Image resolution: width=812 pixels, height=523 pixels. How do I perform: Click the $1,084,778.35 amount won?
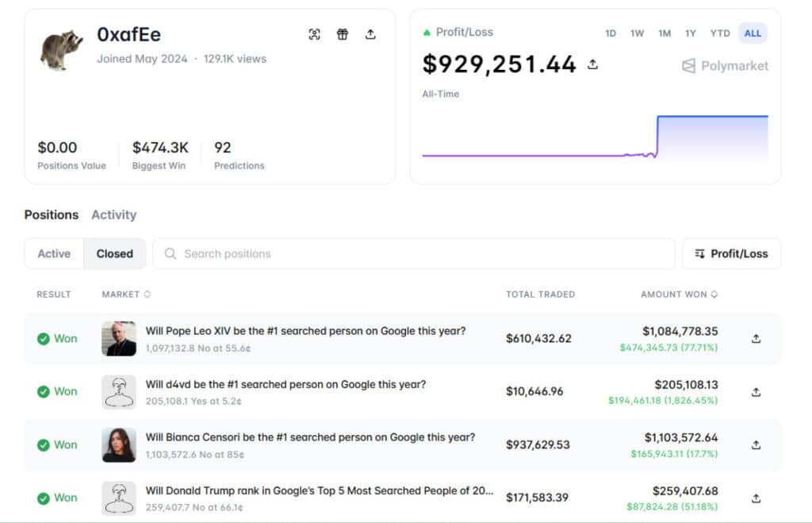(x=680, y=331)
